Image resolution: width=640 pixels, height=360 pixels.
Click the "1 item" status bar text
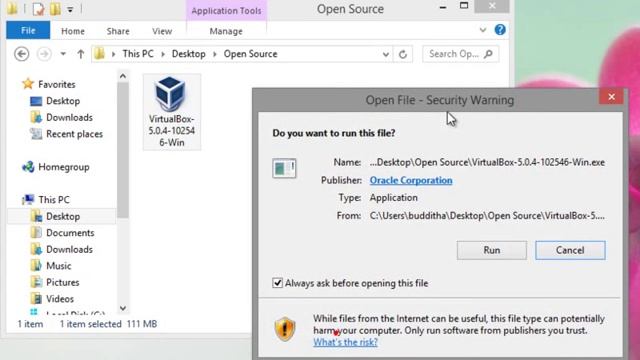(30, 324)
